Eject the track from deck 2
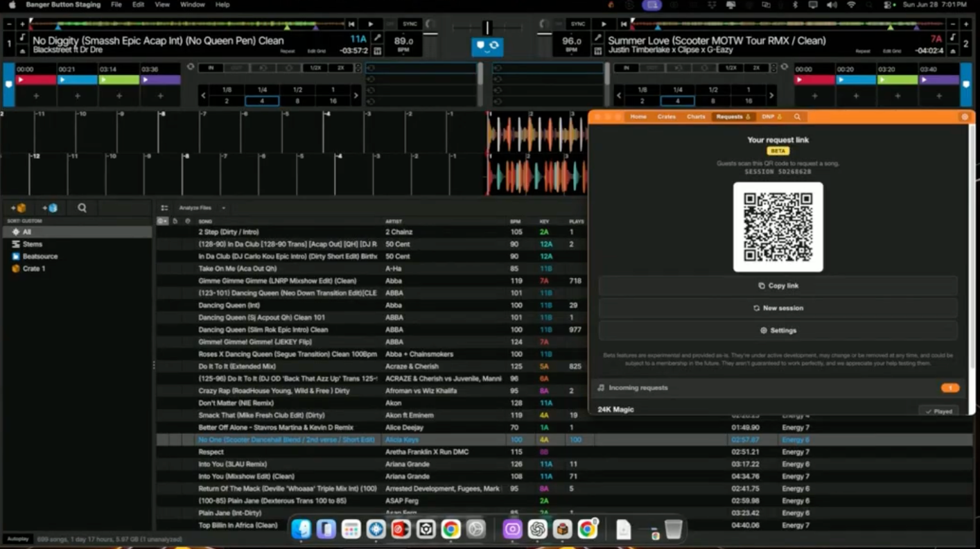980x549 pixels. pyautogui.click(x=953, y=51)
